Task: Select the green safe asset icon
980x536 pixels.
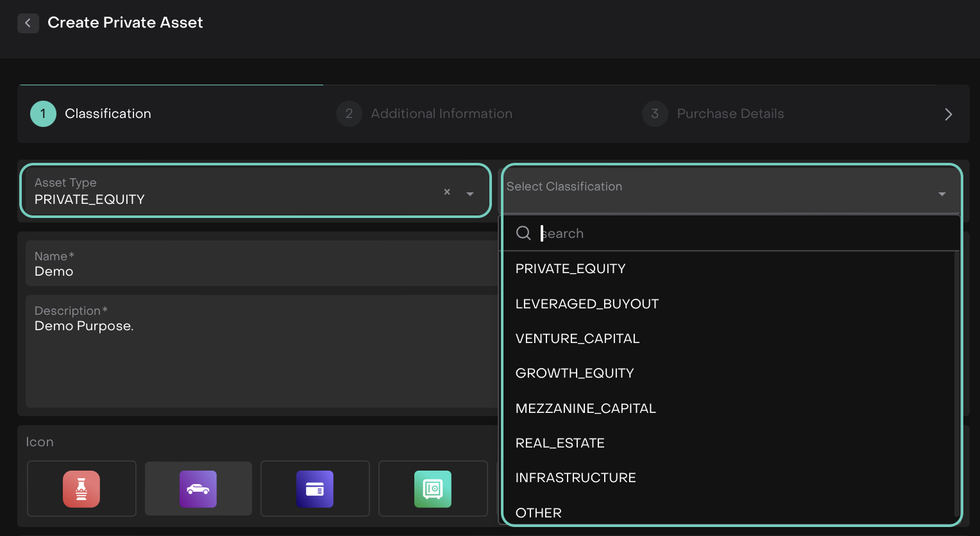Action: [x=432, y=489]
